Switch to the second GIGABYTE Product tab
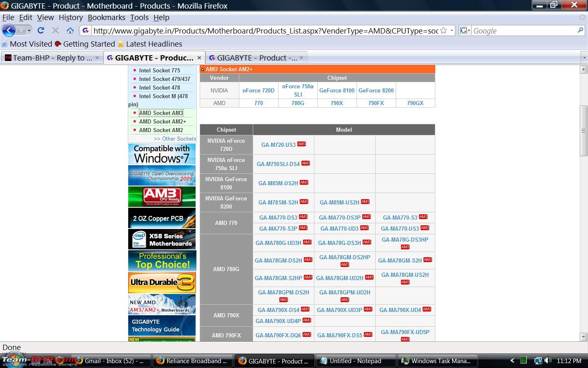The image size is (588, 368). (x=256, y=58)
